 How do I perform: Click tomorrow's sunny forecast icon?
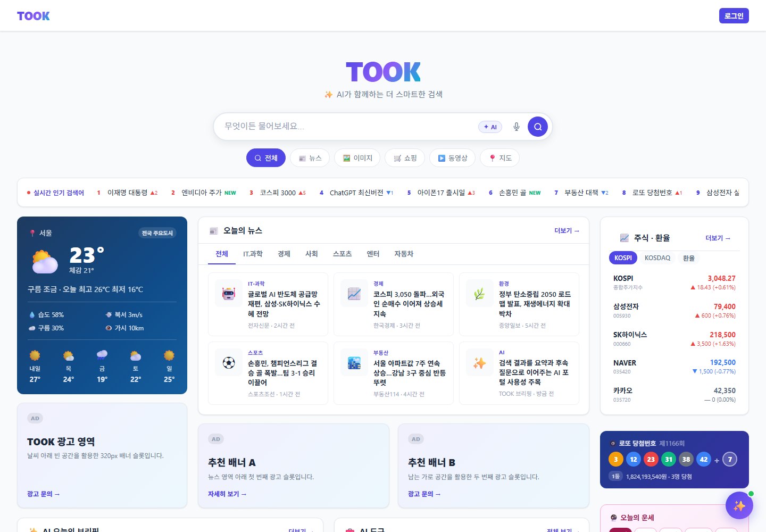[x=35, y=355]
